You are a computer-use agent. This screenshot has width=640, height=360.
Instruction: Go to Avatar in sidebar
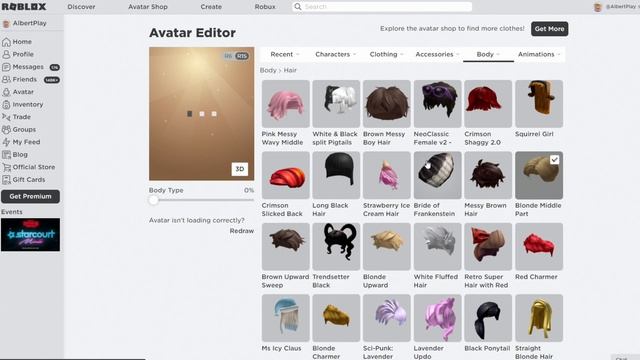pos(18,92)
